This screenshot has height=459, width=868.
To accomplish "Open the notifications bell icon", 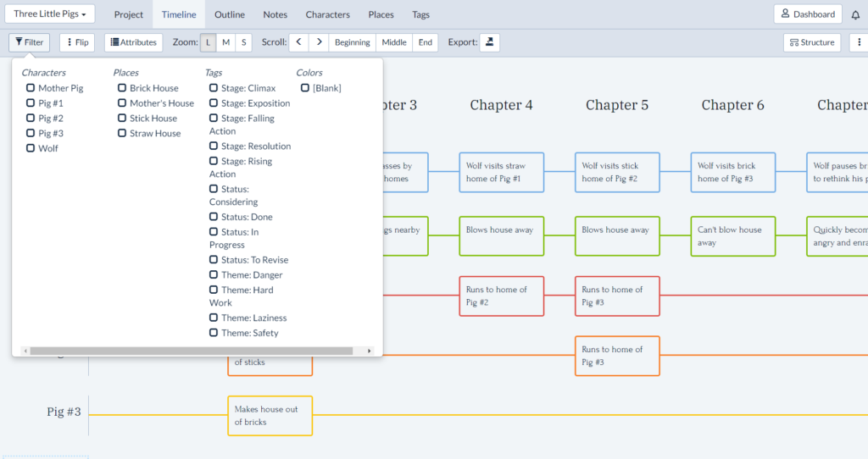I will click(x=855, y=14).
